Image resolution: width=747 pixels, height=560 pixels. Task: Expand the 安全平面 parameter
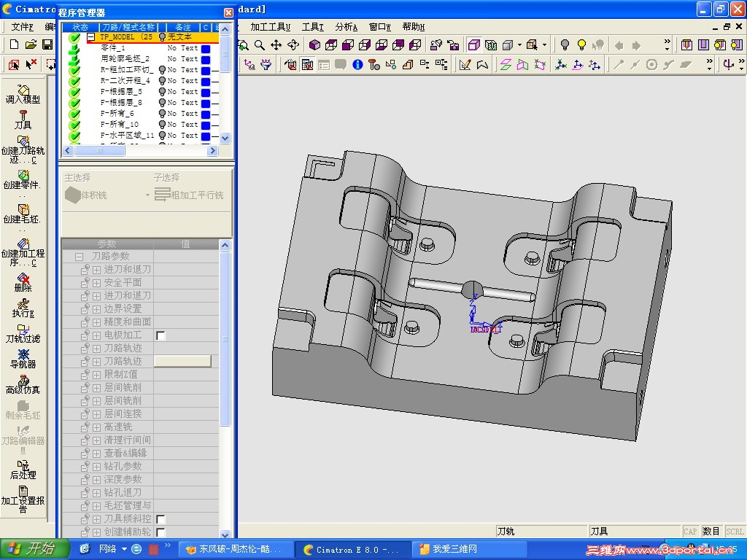pos(96,283)
